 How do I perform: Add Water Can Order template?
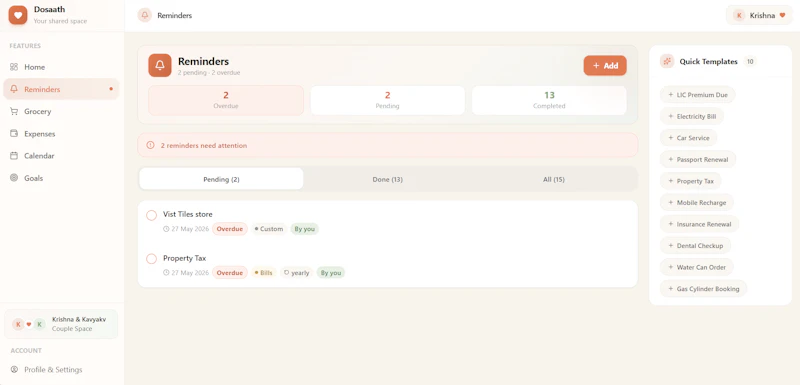click(697, 267)
